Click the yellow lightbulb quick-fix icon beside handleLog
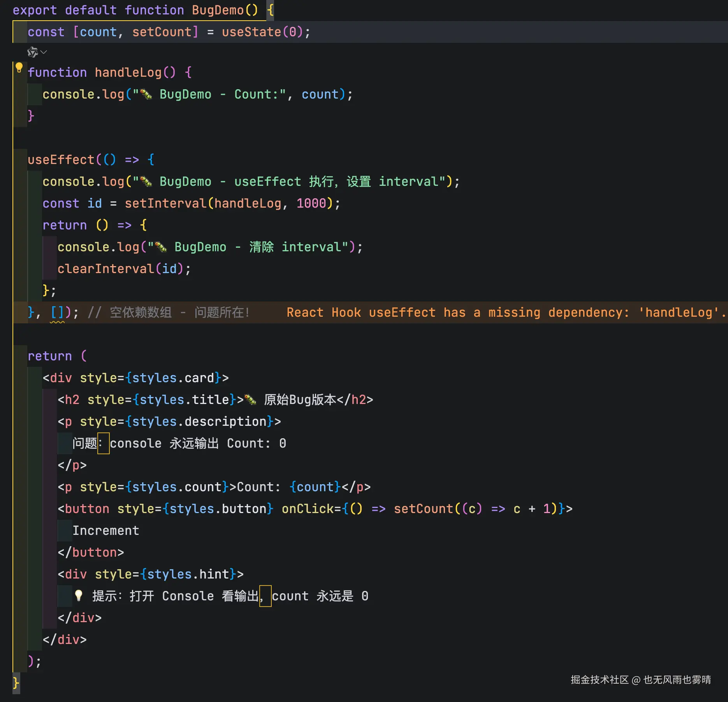 pyautogui.click(x=19, y=68)
